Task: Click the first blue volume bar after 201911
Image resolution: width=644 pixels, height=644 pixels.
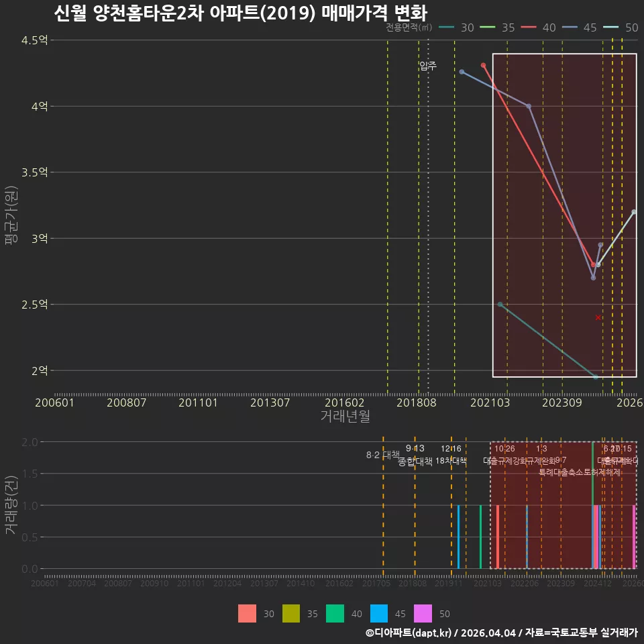Action: [x=458, y=537]
